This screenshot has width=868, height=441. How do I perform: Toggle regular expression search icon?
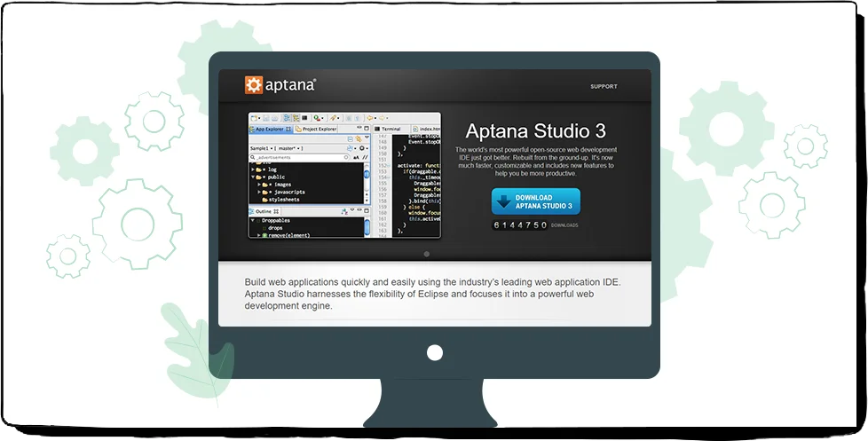366,158
